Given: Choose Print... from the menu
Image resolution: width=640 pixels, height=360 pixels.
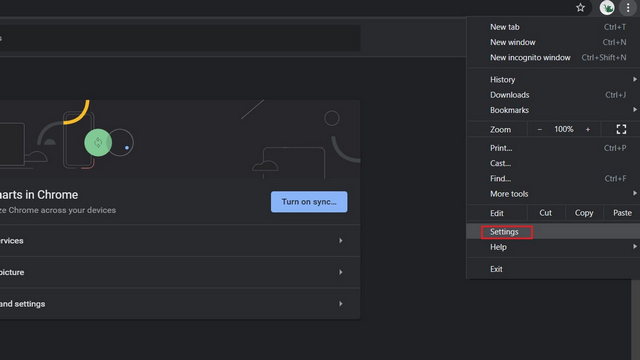Looking at the screenshot, I should [x=553, y=148].
